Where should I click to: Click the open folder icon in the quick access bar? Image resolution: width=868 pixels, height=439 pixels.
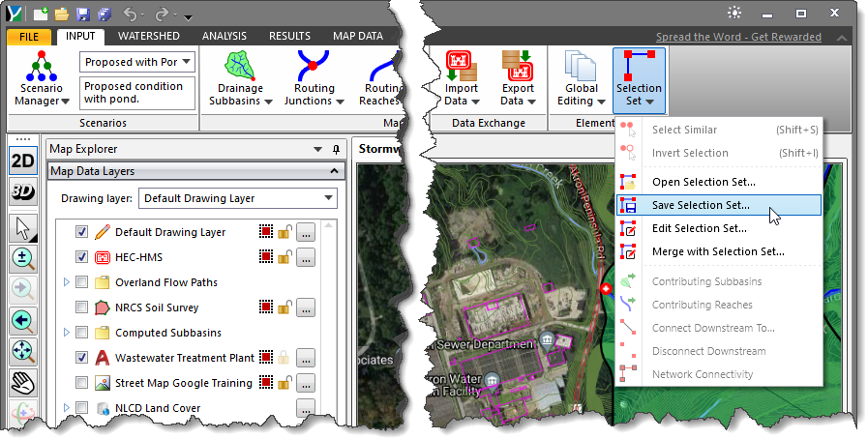61,14
